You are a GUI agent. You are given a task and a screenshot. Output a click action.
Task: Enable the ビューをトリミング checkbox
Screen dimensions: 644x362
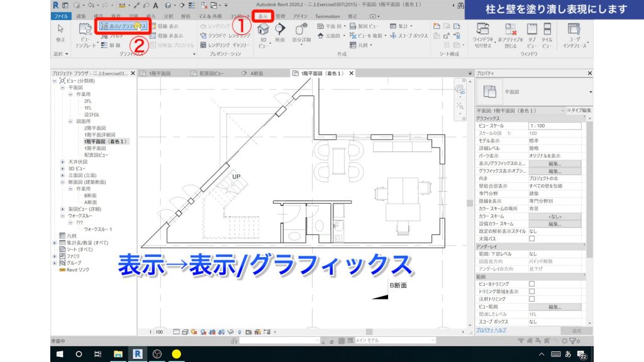point(532,284)
